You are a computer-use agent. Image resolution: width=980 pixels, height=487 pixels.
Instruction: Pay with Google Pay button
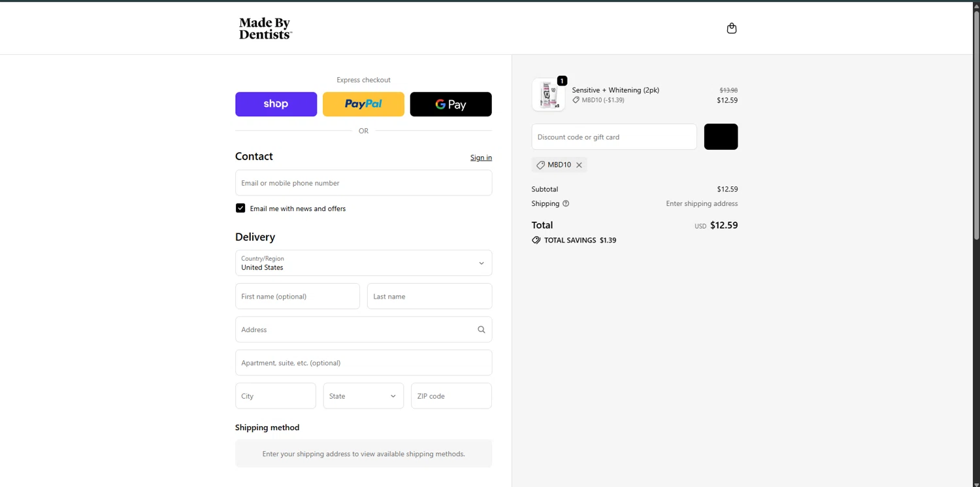pyautogui.click(x=451, y=104)
